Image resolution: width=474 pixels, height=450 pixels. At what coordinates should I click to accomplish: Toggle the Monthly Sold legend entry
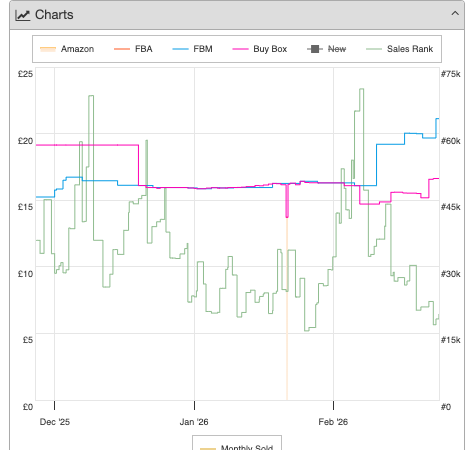tap(237, 447)
